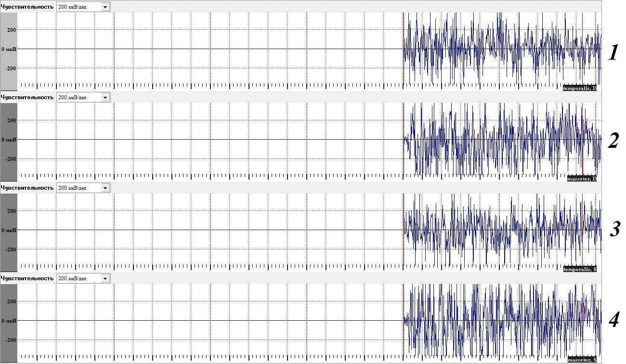Select the 'temporalis, D' channel label
626x364 pixels.
(x=580, y=88)
